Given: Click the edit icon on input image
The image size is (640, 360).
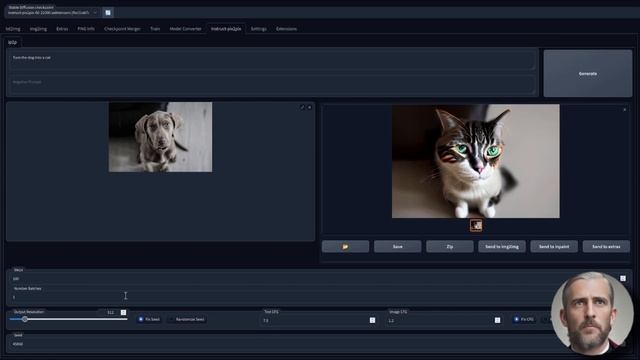Looking at the screenshot, I should (x=302, y=107).
